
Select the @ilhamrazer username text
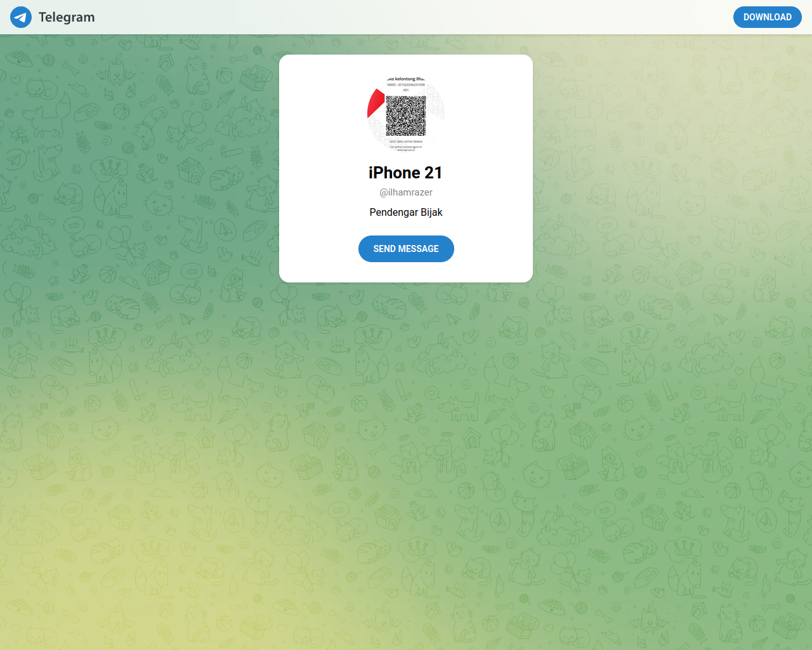406,192
